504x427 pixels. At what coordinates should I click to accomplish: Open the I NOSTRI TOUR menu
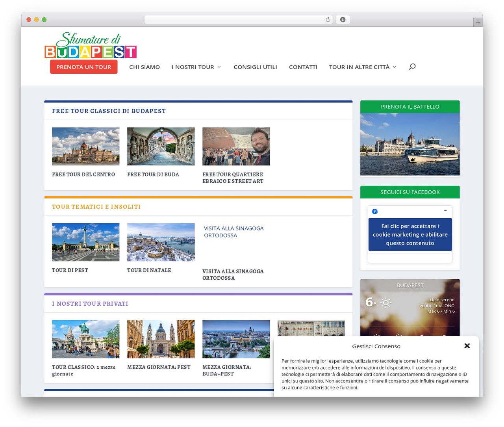click(193, 67)
